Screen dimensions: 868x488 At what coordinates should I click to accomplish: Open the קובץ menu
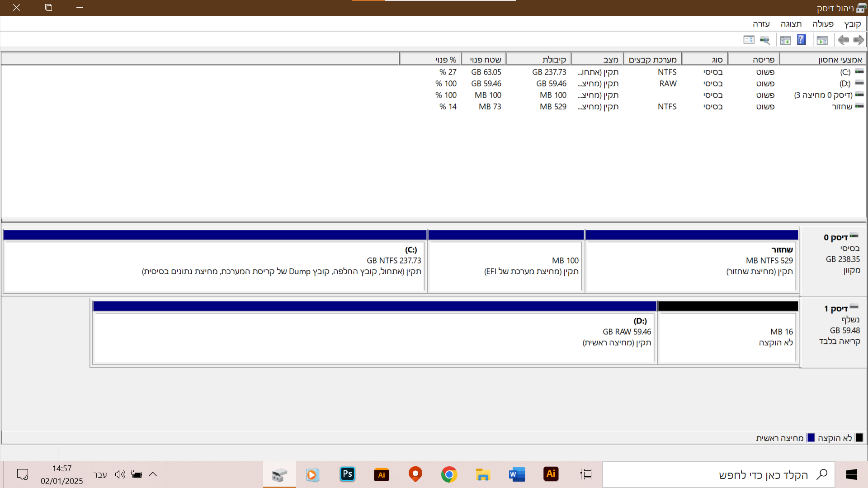coord(852,24)
